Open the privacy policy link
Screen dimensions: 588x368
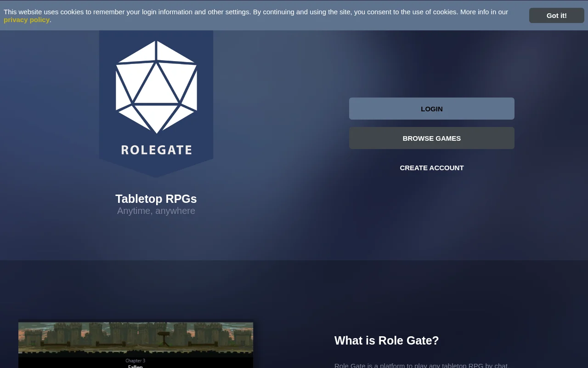(x=27, y=19)
